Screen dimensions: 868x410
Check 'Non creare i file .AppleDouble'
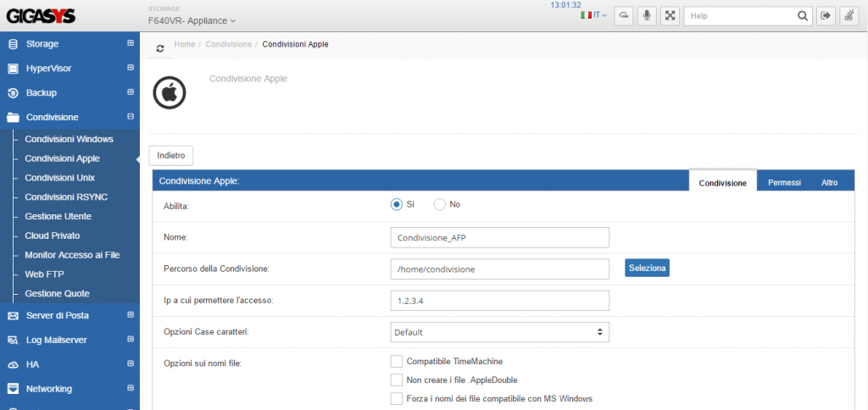point(396,380)
